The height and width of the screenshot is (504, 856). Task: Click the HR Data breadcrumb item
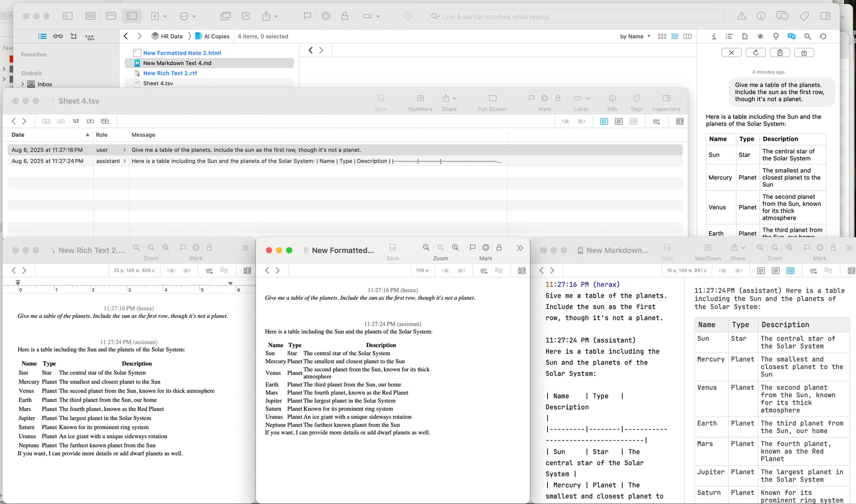coord(171,37)
